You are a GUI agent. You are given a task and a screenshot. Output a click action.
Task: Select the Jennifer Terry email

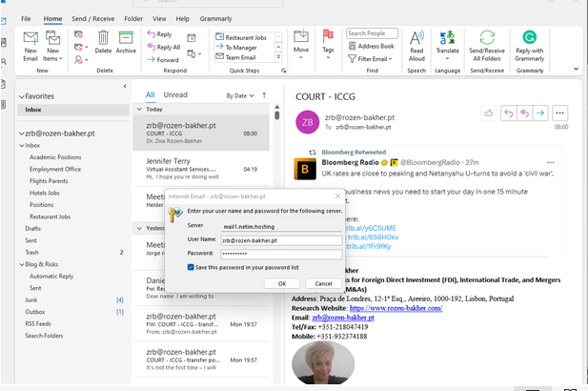[x=201, y=169]
